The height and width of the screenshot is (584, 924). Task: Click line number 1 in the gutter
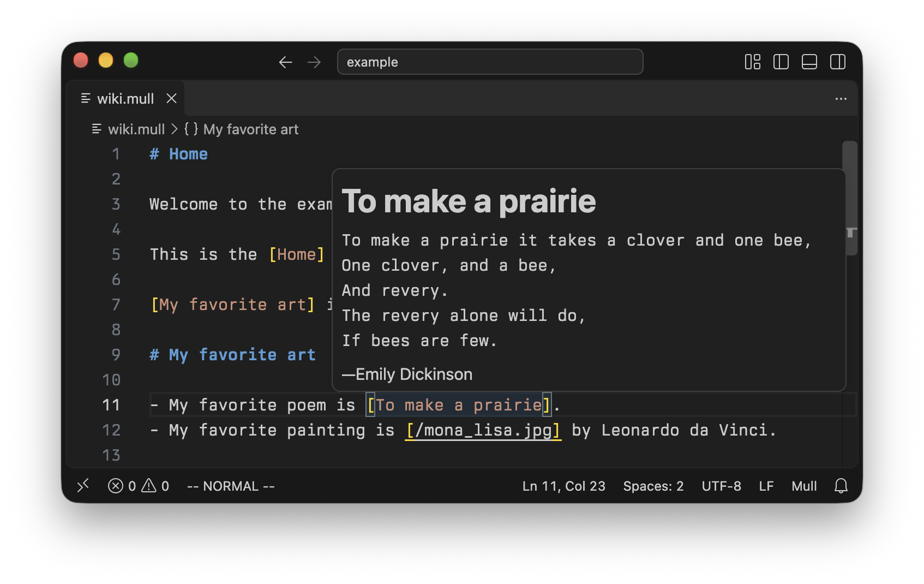point(116,154)
